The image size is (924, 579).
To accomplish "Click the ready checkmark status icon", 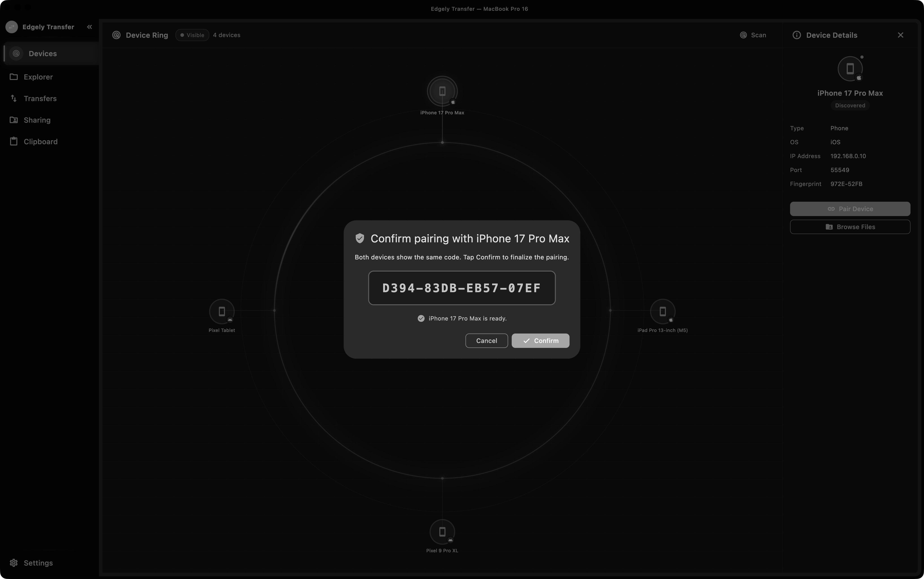I will pyautogui.click(x=421, y=318).
